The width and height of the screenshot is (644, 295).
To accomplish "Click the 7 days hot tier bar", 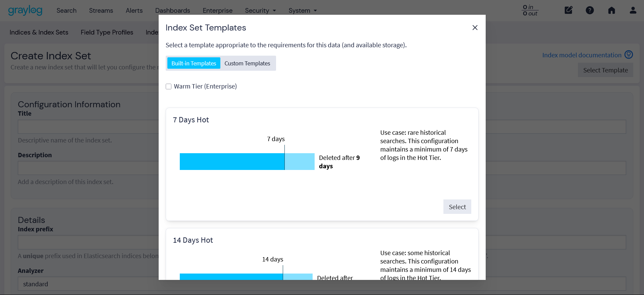I will [x=232, y=162].
